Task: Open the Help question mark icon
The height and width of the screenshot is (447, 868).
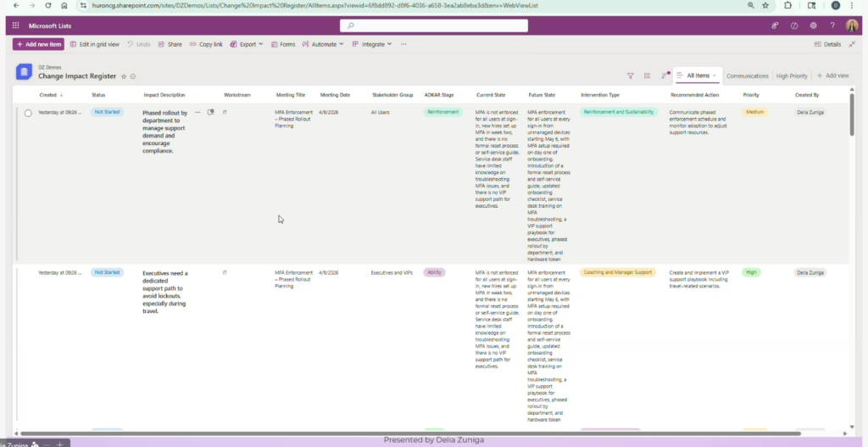Action: 832,26
